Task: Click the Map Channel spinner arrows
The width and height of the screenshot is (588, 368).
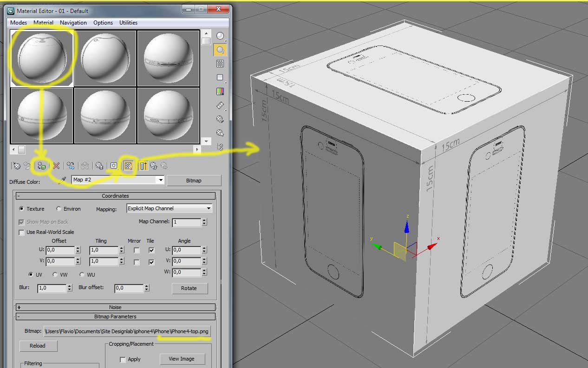Action: [x=204, y=222]
